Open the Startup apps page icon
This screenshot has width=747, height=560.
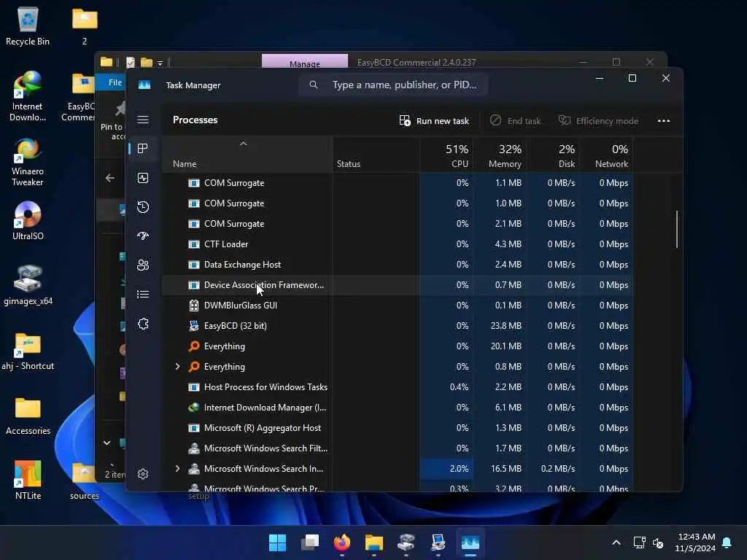tap(143, 236)
